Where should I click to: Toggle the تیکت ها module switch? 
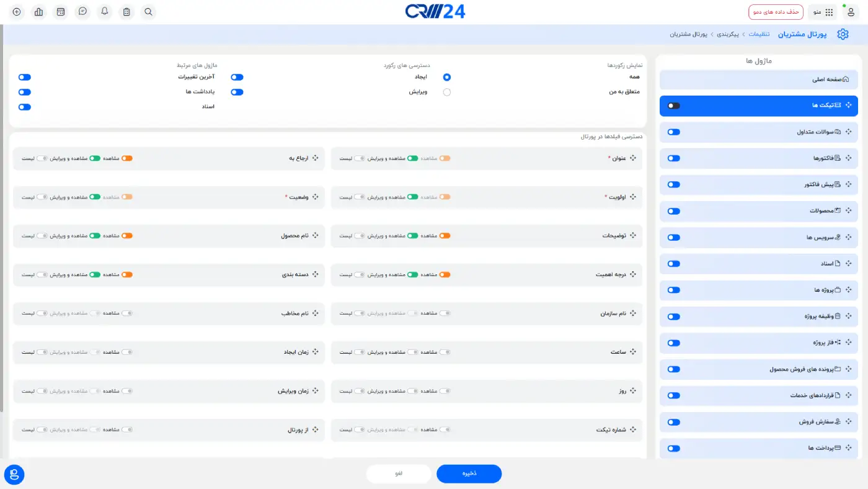674,105
